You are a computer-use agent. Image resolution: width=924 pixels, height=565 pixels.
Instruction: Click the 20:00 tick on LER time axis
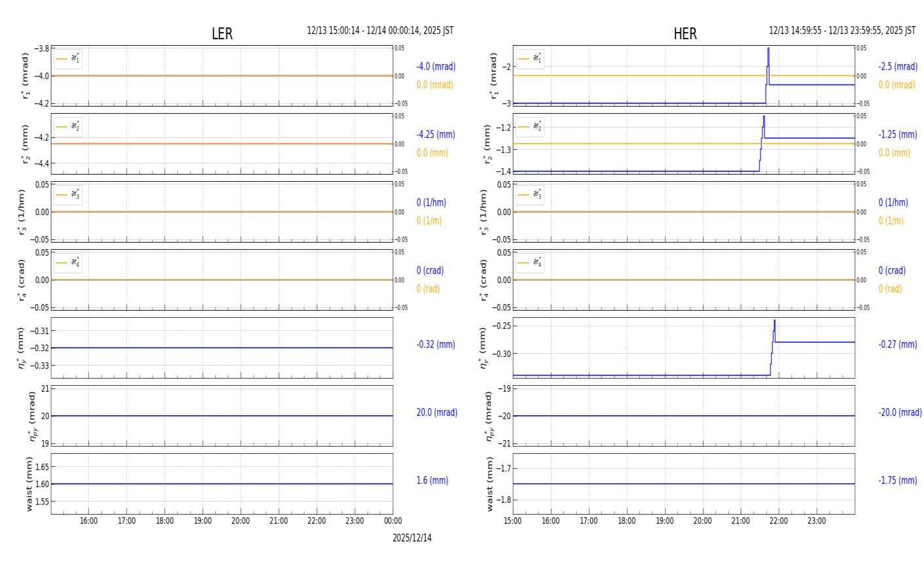(x=241, y=521)
